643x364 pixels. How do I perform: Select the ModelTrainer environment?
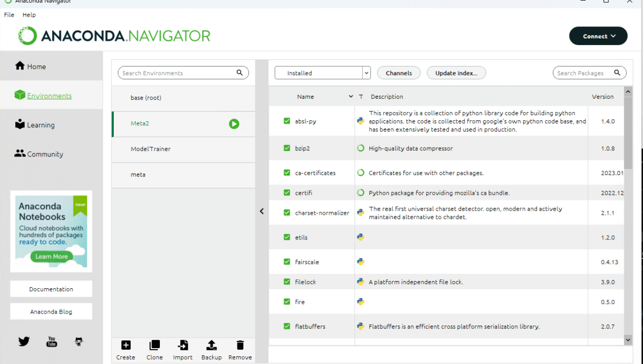click(x=184, y=149)
